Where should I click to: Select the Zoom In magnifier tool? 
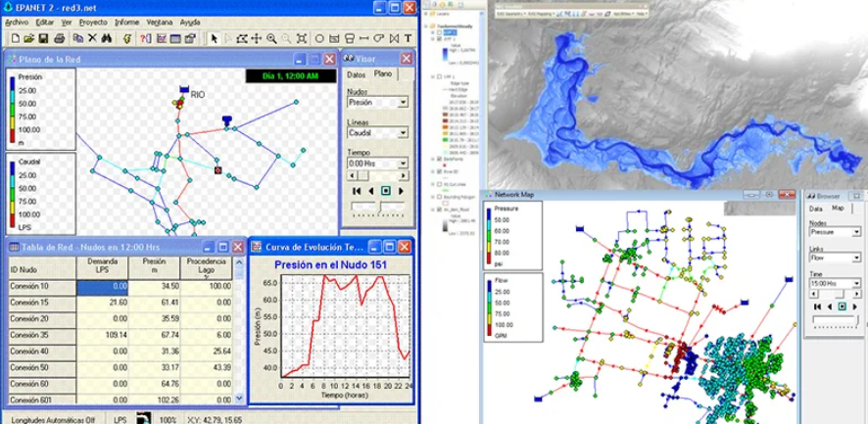[x=271, y=38]
